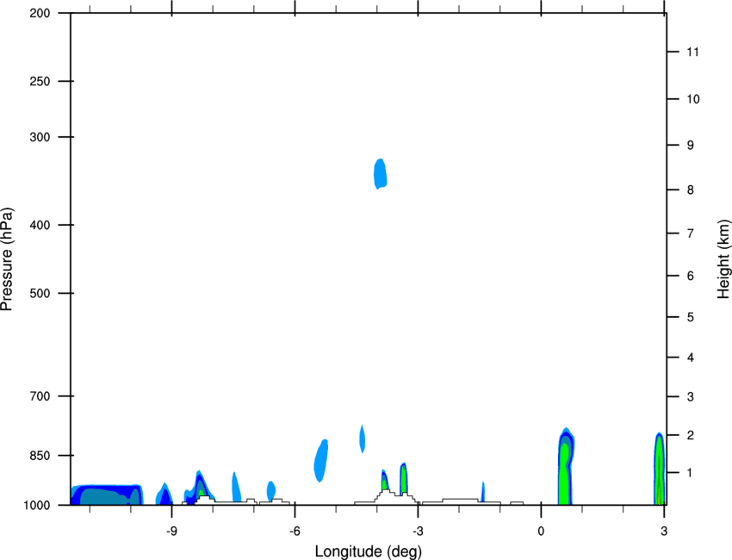Click the 9 km height label
This screenshot has width=732, height=560.
pos(691,146)
